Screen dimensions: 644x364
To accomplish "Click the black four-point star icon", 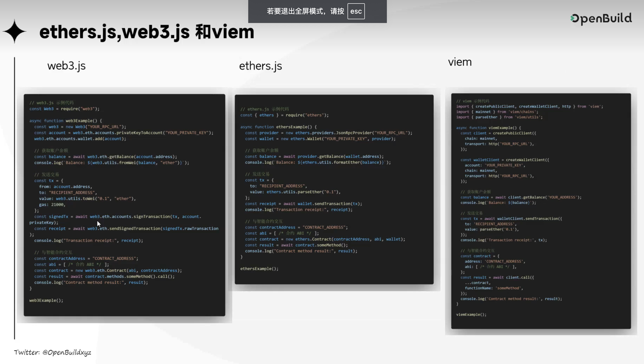I will point(15,31).
